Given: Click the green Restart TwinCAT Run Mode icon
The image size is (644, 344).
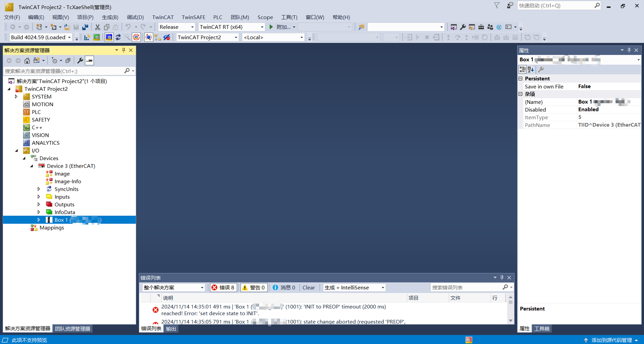Looking at the screenshot, I should tap(97, 37).
